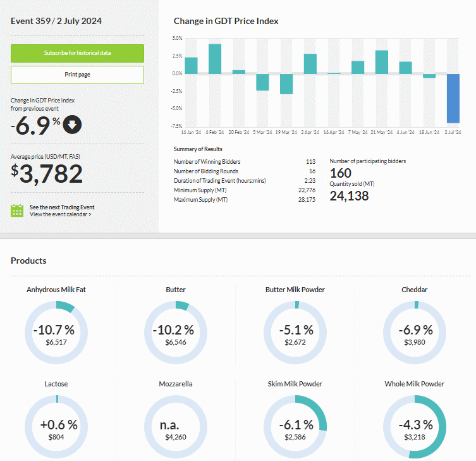Open the Skim Milk Powder donut chart
The image size is (476, 461).
(x=295, y=427)
